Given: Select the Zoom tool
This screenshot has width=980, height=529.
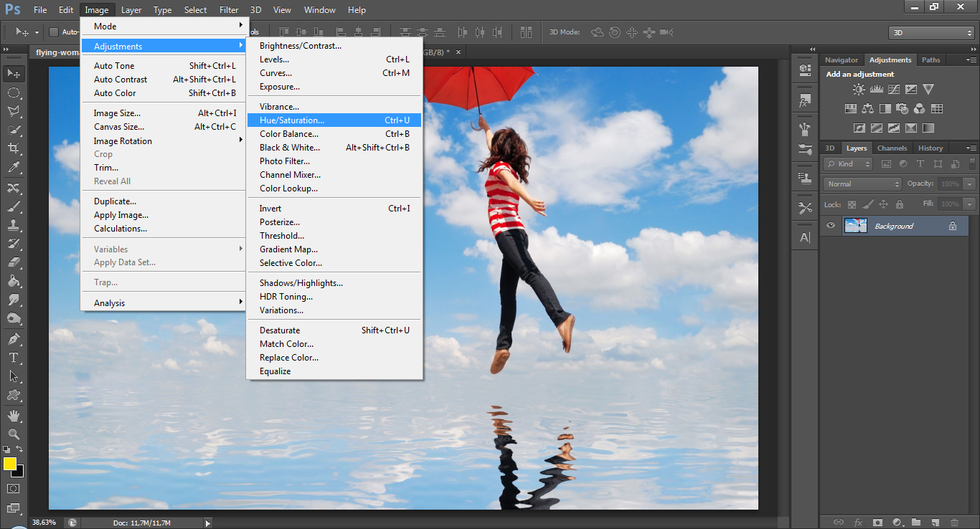Looking at the screenshot, I should [13, 434].
